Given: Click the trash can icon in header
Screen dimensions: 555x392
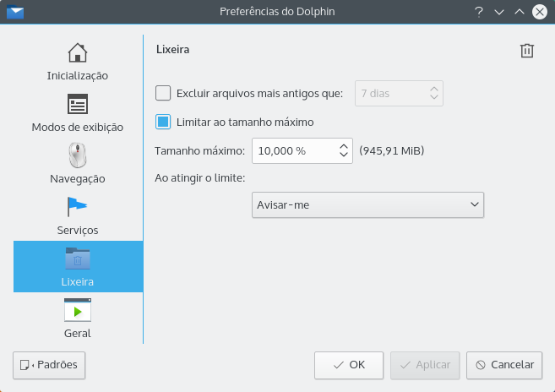Looking at the screenshot, I should click(x=527, y=51).
